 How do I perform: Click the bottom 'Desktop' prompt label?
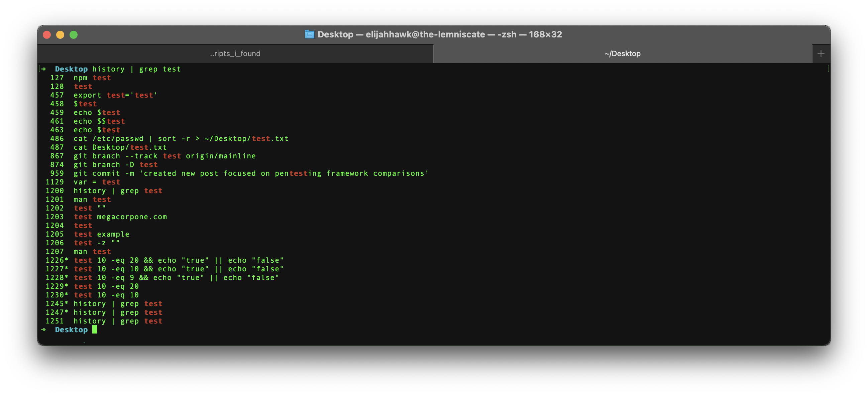point(71,330)
